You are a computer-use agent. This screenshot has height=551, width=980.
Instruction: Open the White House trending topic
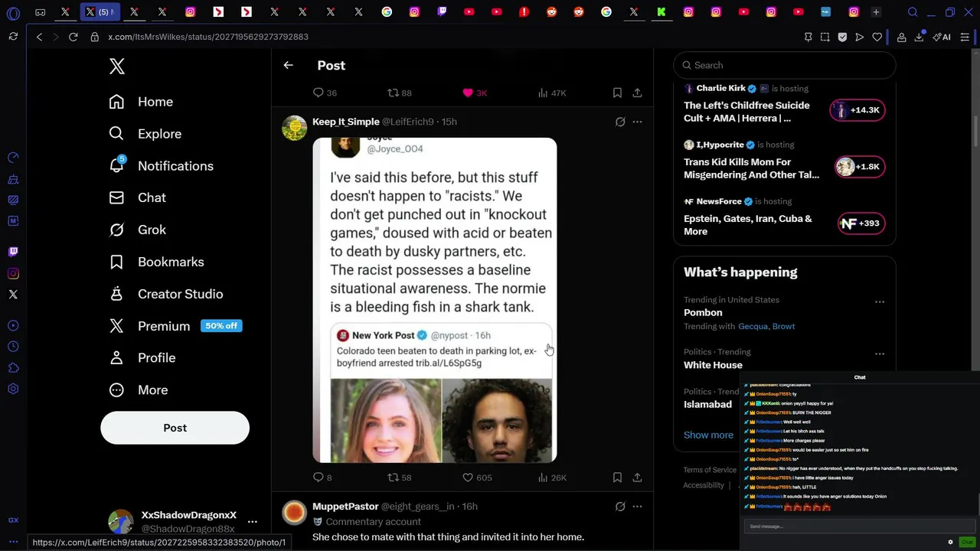click(x=713, y=365)
